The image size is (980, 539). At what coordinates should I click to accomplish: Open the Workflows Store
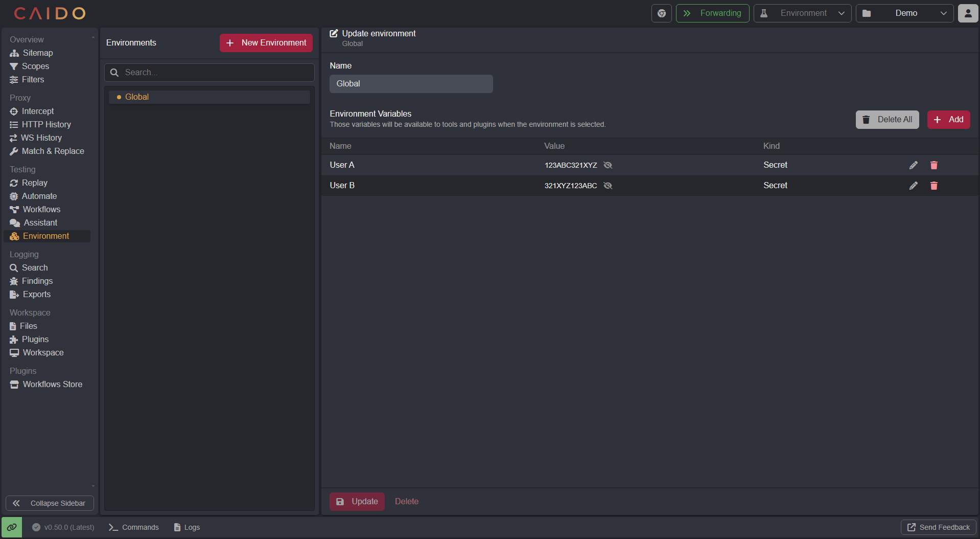click(x=52, y=384)
